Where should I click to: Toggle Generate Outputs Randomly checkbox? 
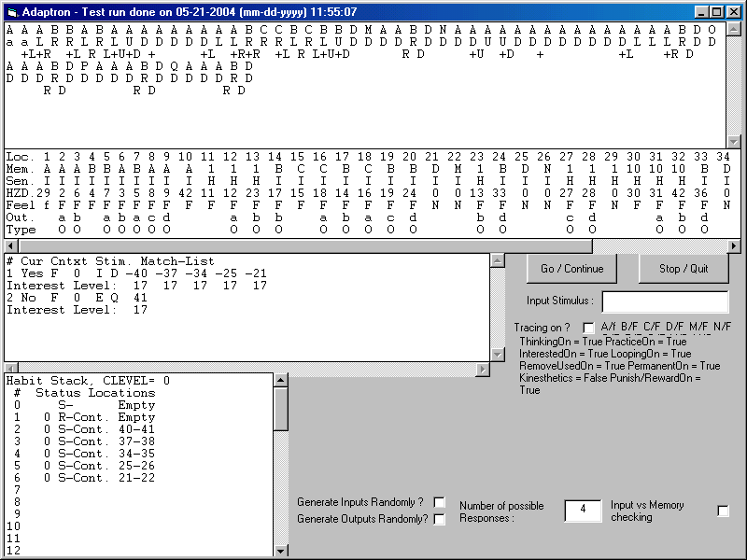pos(439,519)
